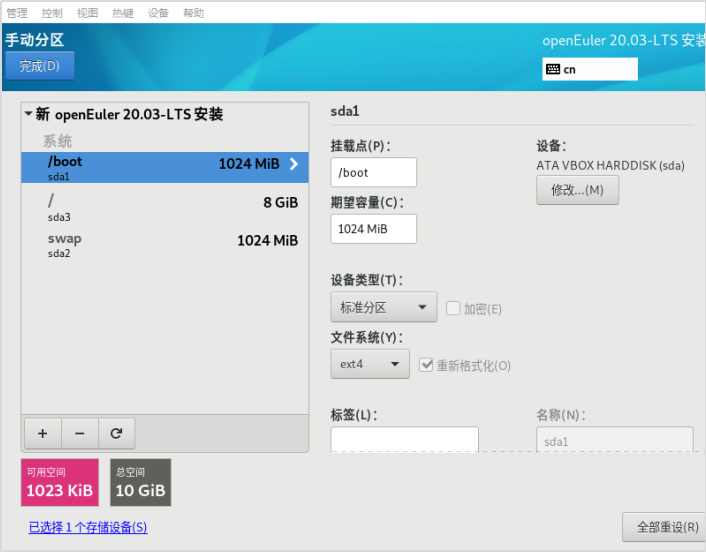The width and height of the screenshot is (706, 552).
Task: Select the swap sda2 partition row
Action: [x=165, y=245]
